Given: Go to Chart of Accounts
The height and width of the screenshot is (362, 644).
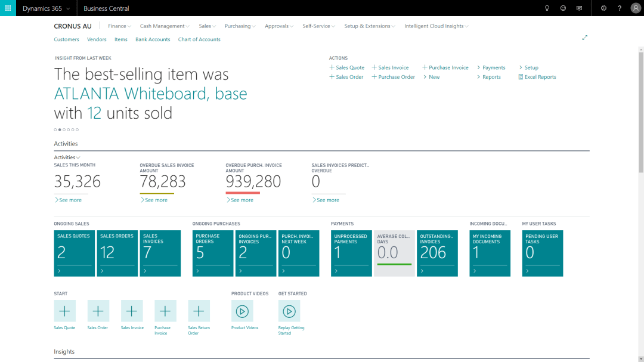Looking at the screenshot, I should tap(199, 39).
